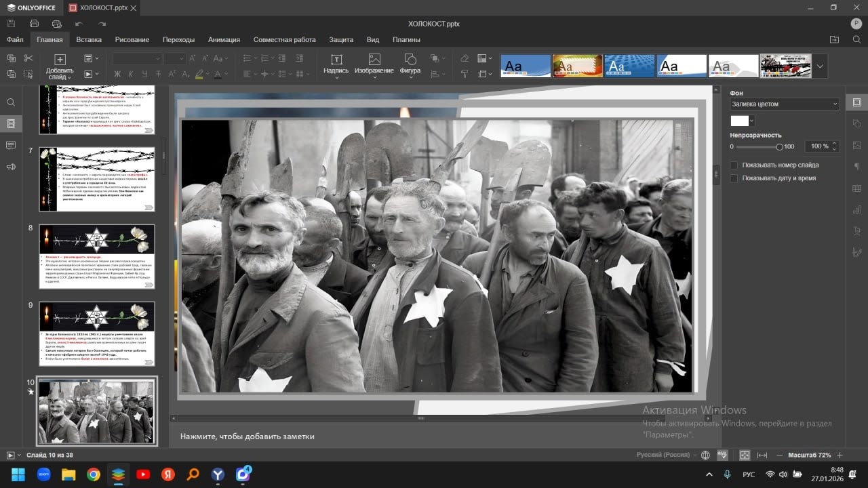
Task: Click the white background color swatch
Action: point(739,121)
